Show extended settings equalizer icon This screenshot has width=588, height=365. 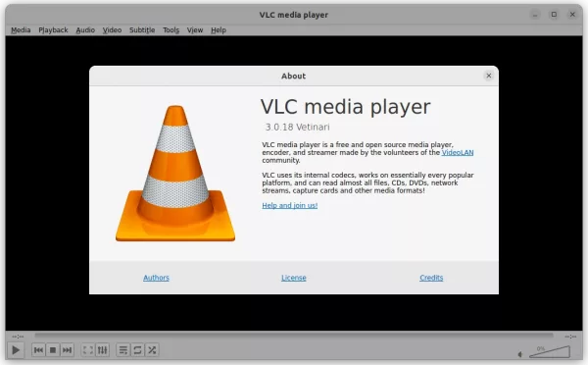(102, 350)
